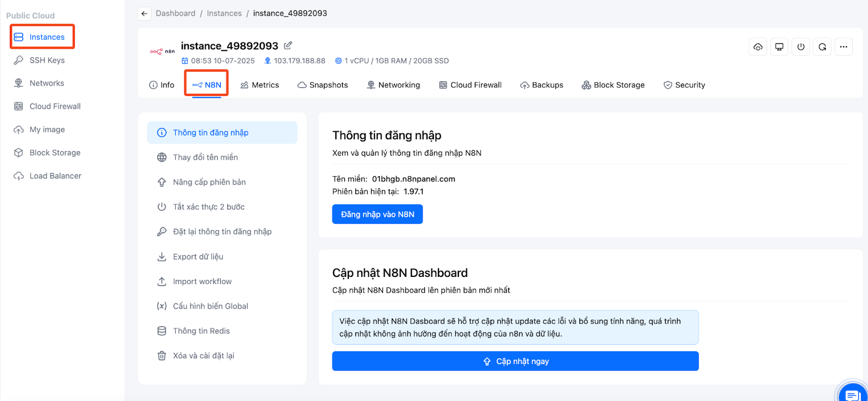The height and width of the screenshot is (401, 868).
Task: Open Cloud Firewall in the sidebar
Action: click(47, 106)
